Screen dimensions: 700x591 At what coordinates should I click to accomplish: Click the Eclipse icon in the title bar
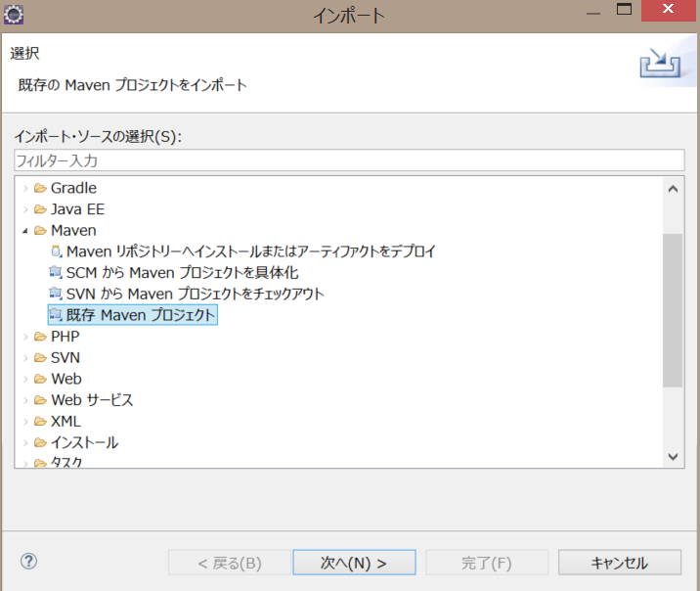(14, 15)
